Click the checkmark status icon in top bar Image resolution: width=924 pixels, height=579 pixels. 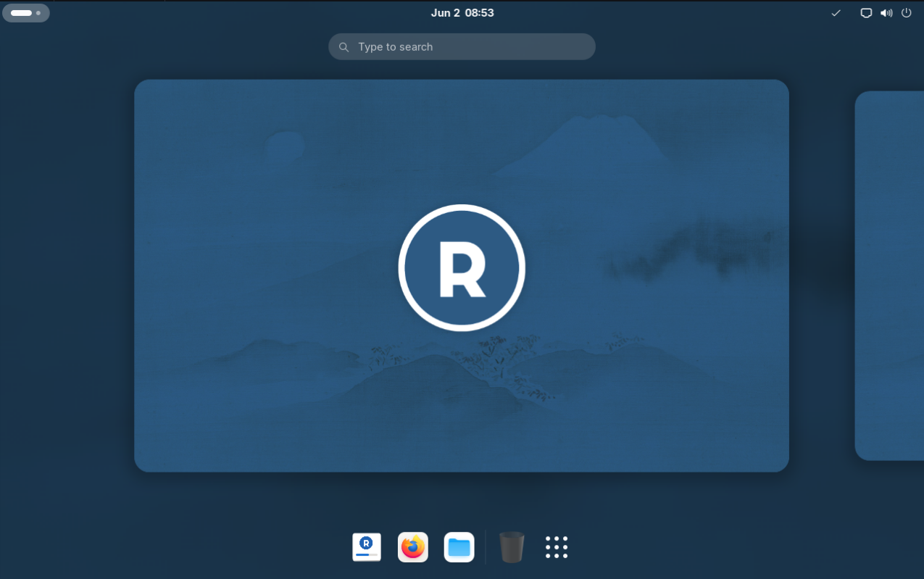point(836,13)
